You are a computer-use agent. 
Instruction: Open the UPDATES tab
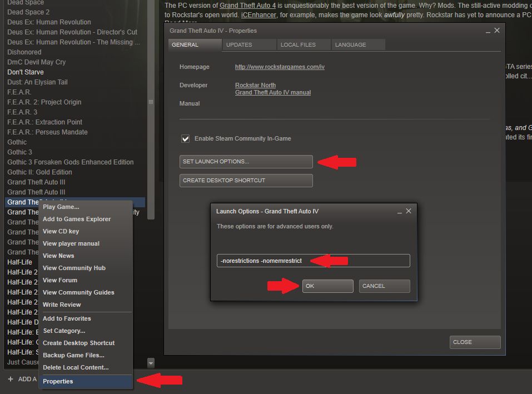click(x=249, y=45)
